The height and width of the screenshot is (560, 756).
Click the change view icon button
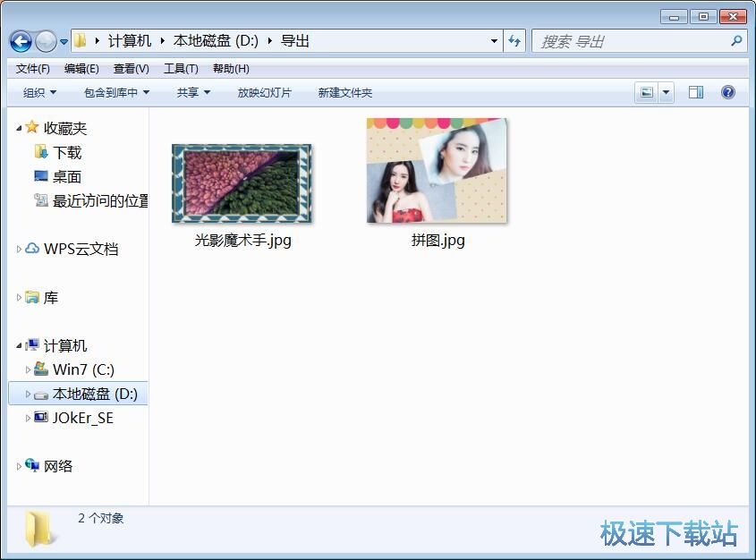tap(647, 92)
